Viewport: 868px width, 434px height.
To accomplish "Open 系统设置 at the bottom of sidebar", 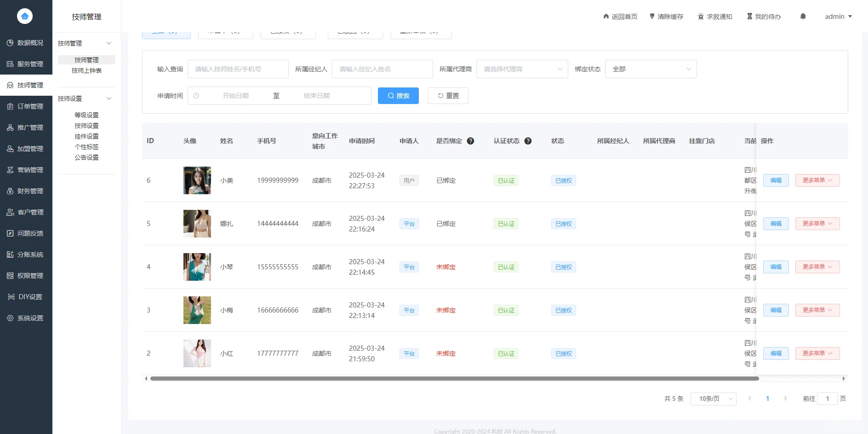I will [x=26, y=318].
